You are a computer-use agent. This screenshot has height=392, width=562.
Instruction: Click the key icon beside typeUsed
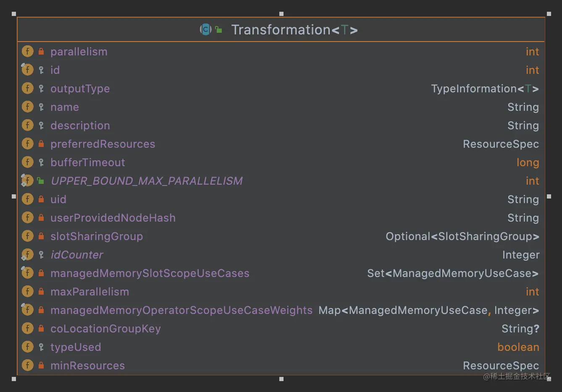tap(41, 347)
